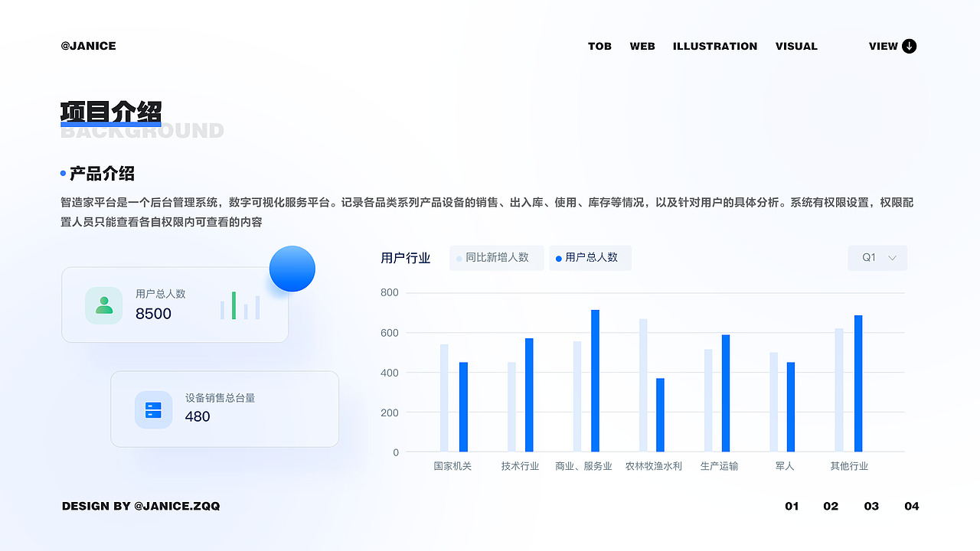Screen dimensions: 980x551
Task: Click the 8500 value
Action: pyautogui.click(x=153, y=314)
